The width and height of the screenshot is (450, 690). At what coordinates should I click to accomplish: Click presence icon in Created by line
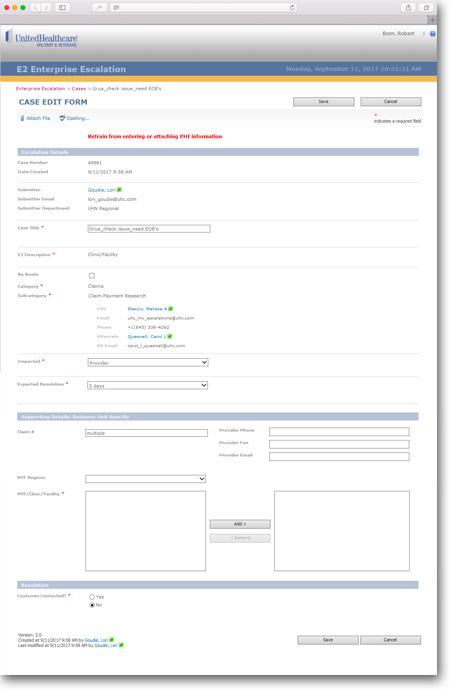click(x=112, y=640)
